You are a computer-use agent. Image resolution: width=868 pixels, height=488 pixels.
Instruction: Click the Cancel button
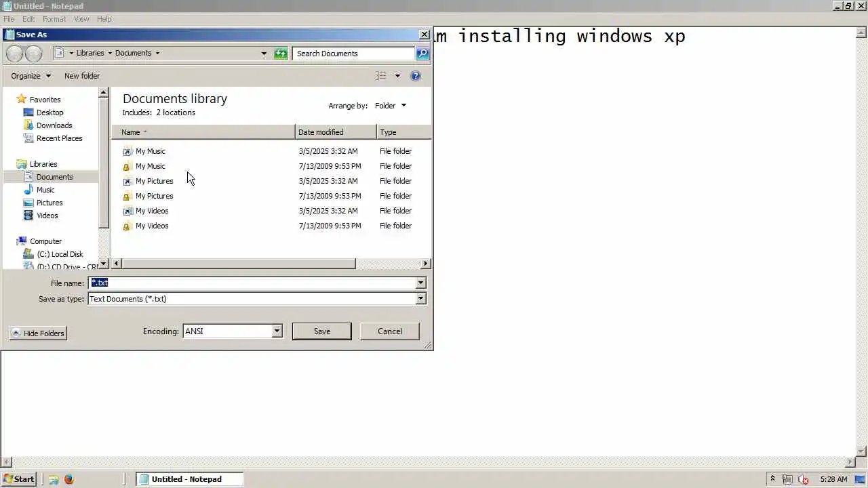pos(390,331)
